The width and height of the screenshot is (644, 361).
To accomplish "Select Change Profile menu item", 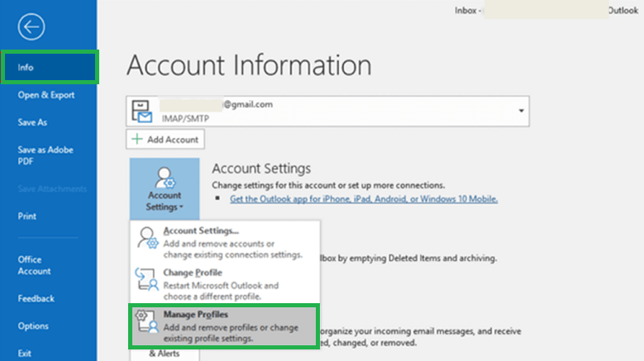I will pos(225,284).
